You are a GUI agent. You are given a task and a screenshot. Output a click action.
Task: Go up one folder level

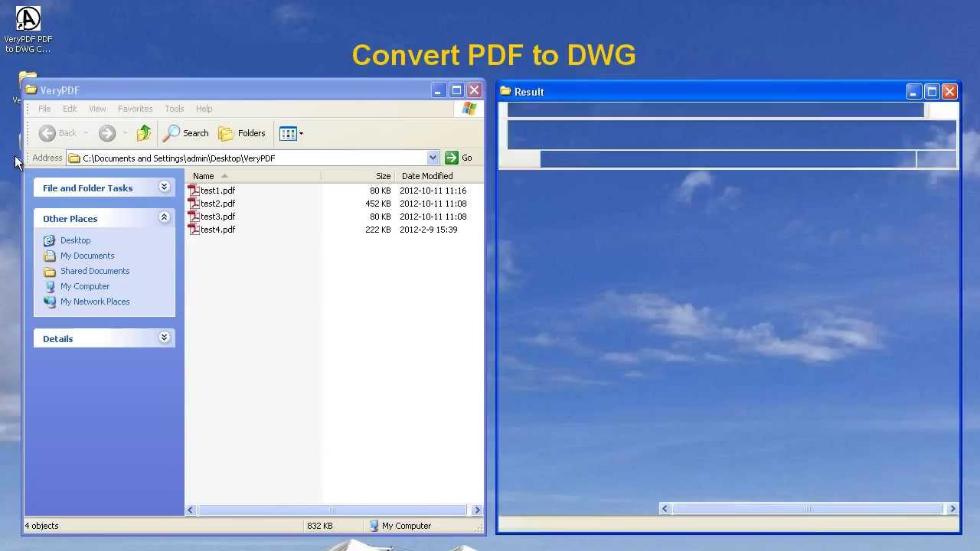click(144, 133)
